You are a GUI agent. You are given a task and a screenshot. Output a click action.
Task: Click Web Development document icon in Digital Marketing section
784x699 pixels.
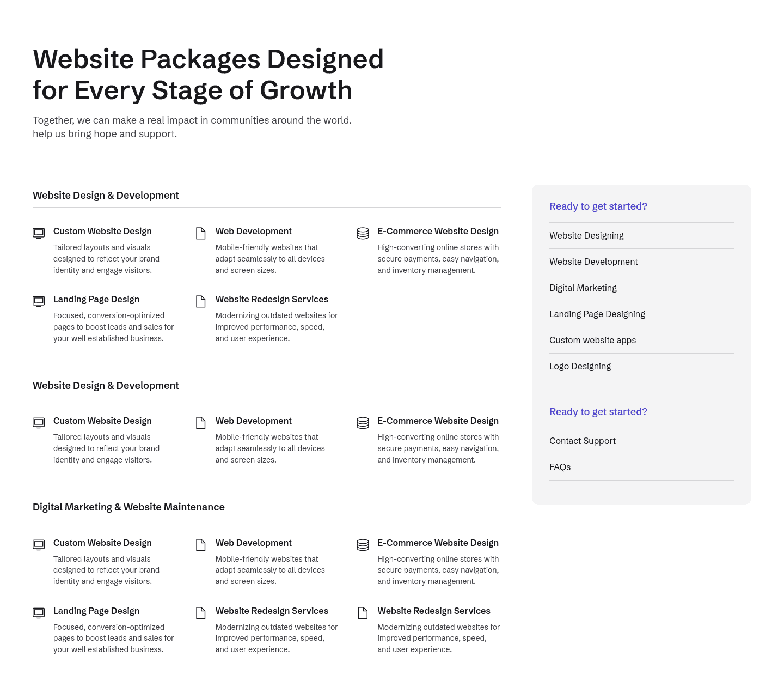(x=201, y=545)
